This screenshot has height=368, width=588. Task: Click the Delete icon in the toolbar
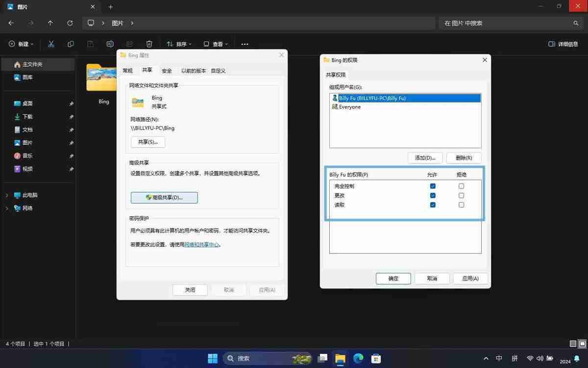[149, 44]
